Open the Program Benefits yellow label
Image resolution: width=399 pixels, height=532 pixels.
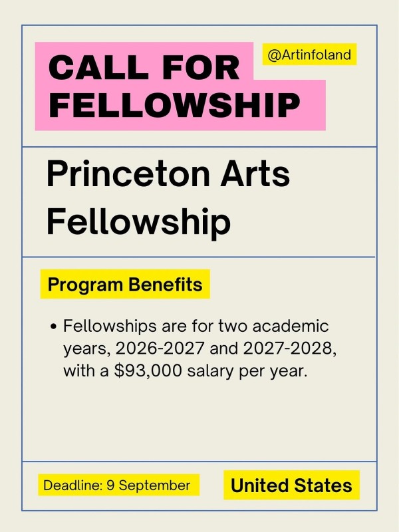125,285
